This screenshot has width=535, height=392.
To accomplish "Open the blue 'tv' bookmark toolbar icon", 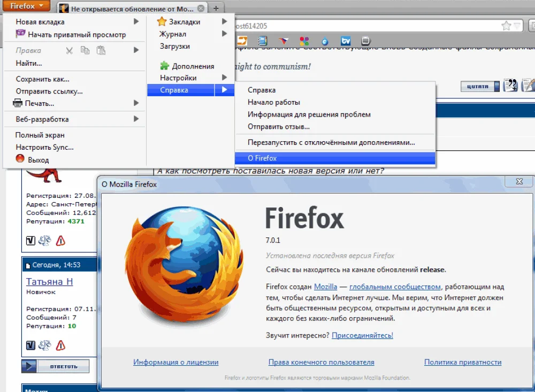I will 346,41.
